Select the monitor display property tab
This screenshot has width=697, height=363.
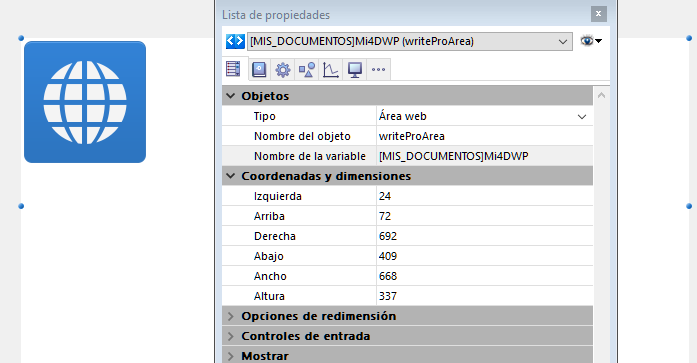pos(355,70)
